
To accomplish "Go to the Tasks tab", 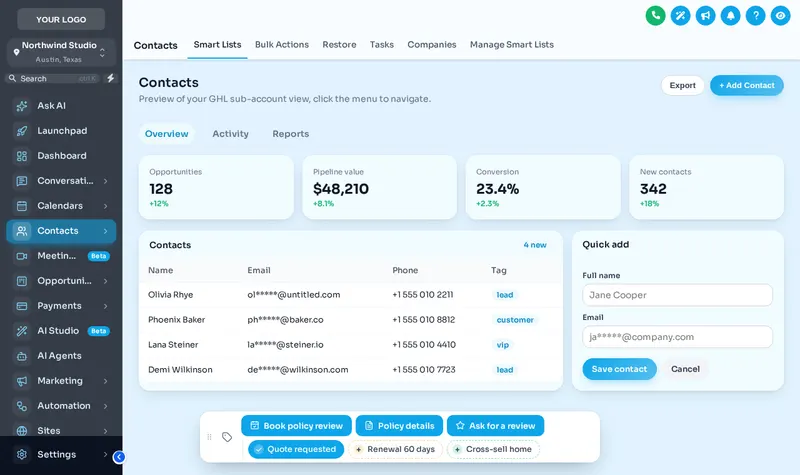I will [382, 45].
